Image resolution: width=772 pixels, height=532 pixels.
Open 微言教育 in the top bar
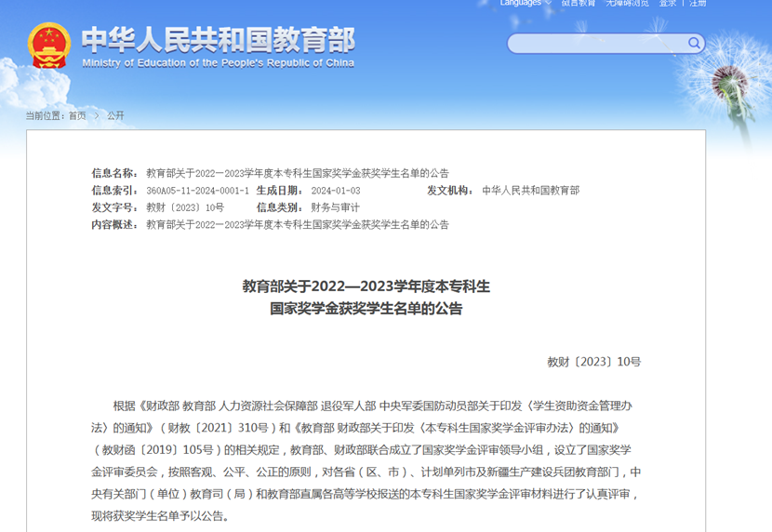pyautogui.click(x=578, y=3)
